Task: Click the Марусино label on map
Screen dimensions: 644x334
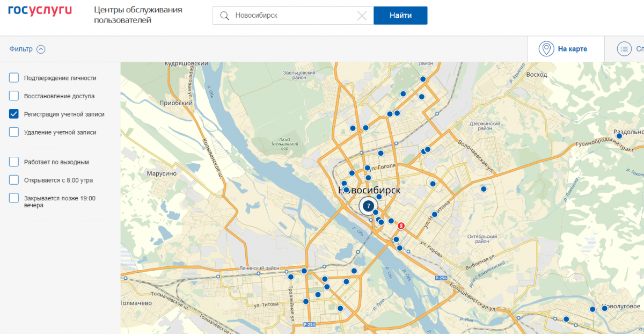Action: tap(162, 173)
